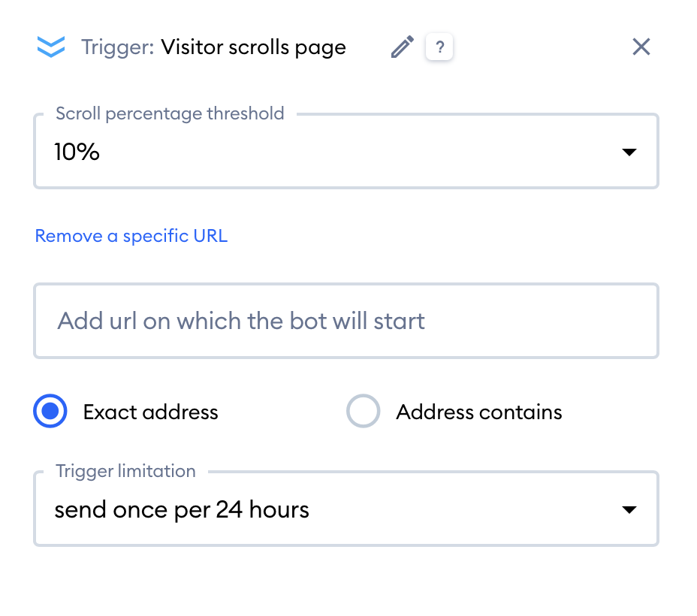Click the scroll threshold dropdown arrow

click(629, 152)
